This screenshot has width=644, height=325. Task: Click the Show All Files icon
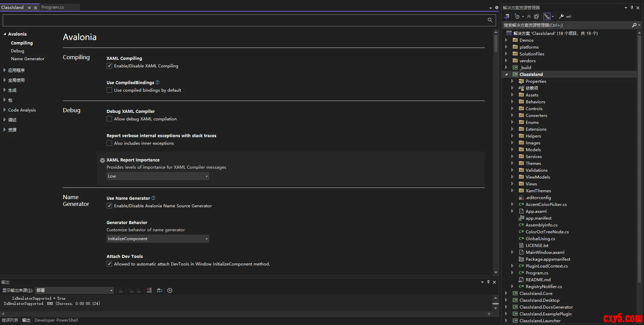[536, 16]
